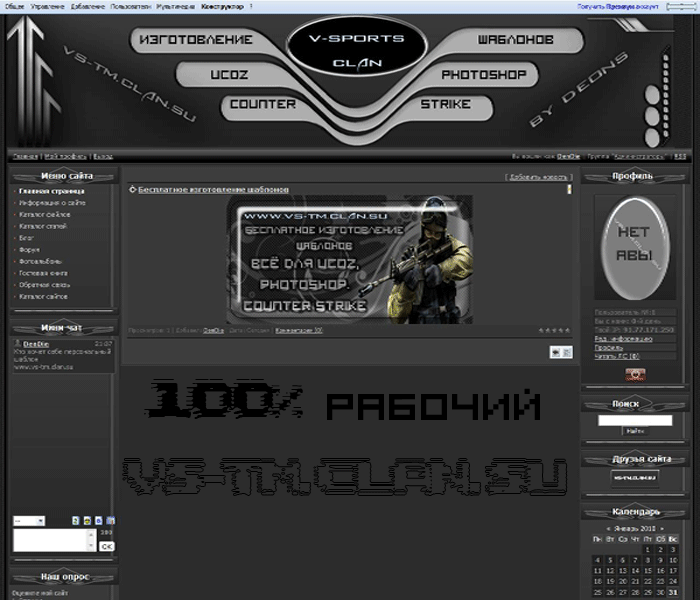Open Каталог файлов menu item
The image size is (700, 600).
[x=44, y=214]
